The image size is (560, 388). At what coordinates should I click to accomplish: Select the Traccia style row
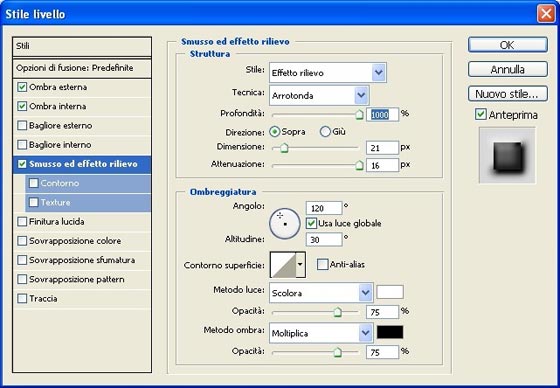(82, 299)
